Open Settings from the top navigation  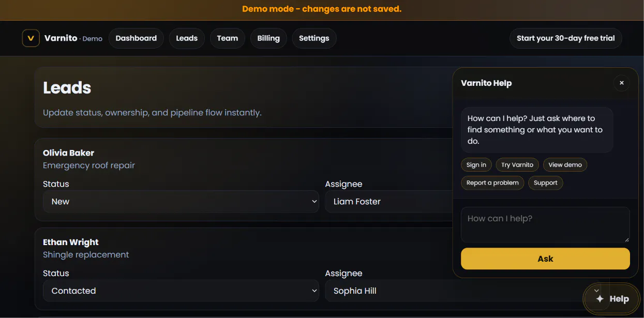pyautogui.click(x=314, y=38)
